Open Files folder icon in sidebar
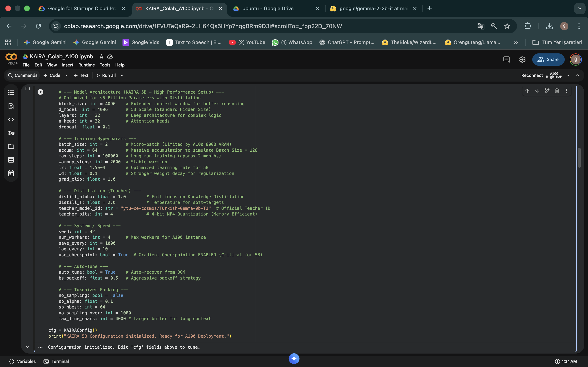 (11, 146)
